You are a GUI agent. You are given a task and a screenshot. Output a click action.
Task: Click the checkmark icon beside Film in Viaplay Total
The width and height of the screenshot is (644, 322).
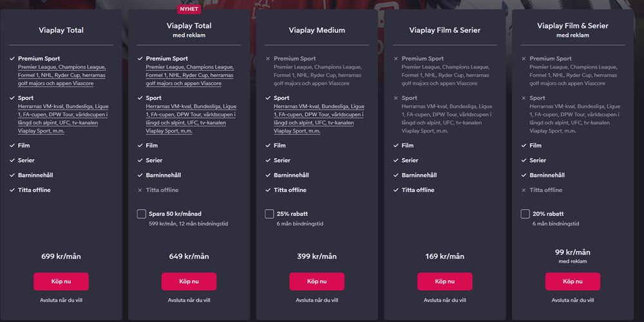pyautogui.click(x=12, y=146)
